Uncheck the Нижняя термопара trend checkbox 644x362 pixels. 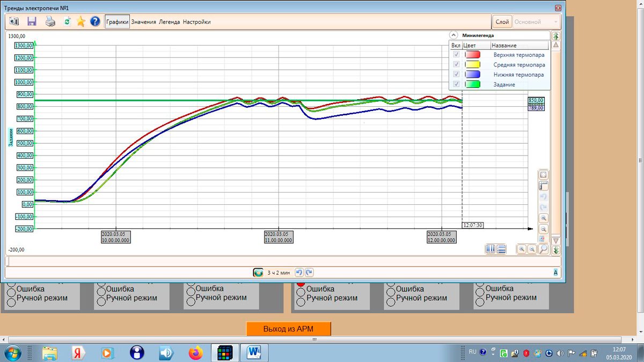(456, 75)
